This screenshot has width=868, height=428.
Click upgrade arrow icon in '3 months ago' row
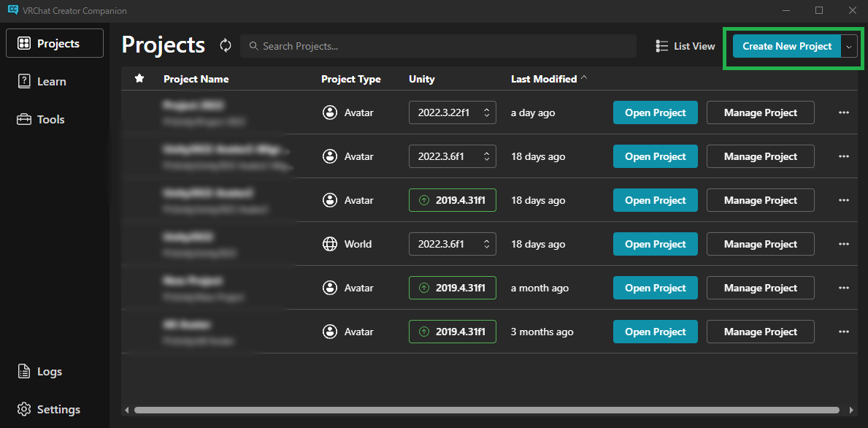424,332
